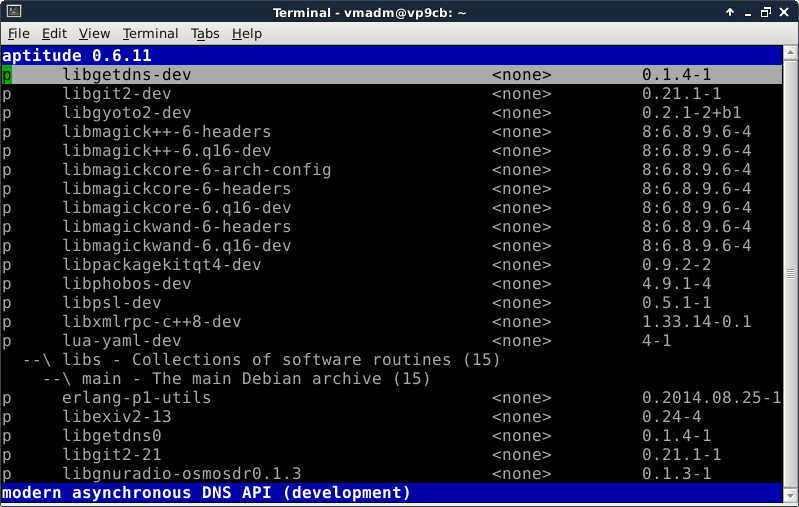
Task: Open the Edit menu
Action: pyautogui.click(x=54, y=33)
